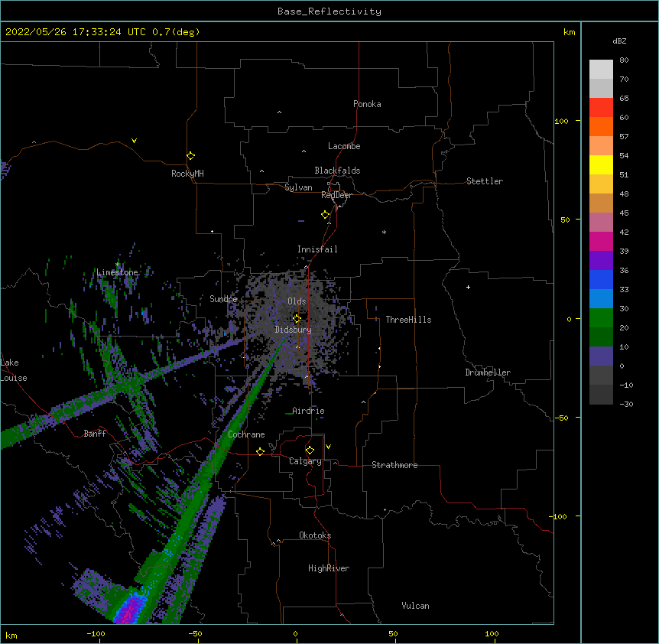
Task: Click the HighRiver label
Action: pyautogui.click(x=329, y=568)
